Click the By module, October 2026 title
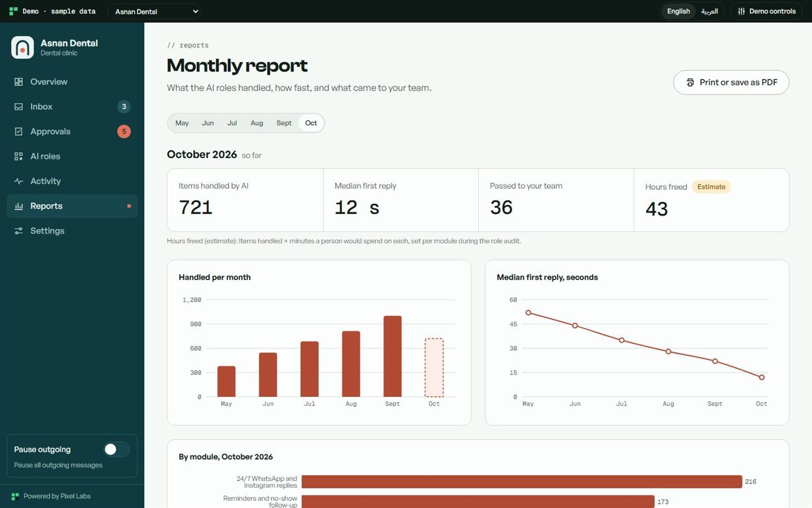Viewport: 812px width, 508px height. [x=226, y=457]
